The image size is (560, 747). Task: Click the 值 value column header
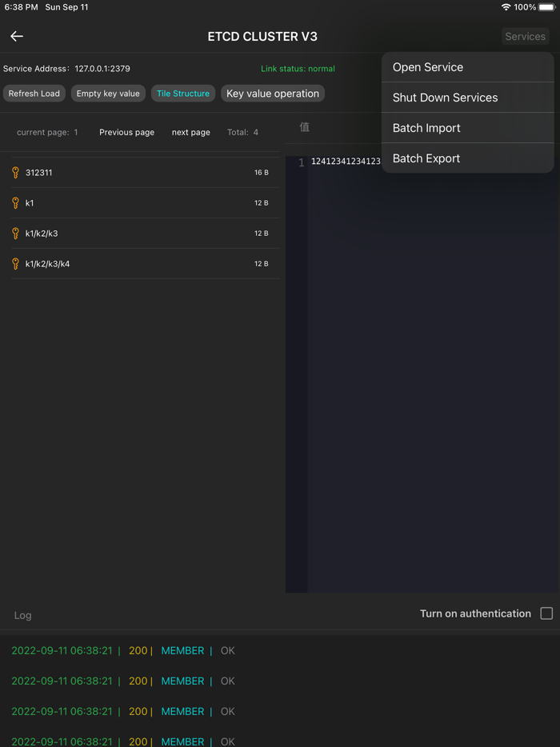pyautogui.click(x=305, y=126)
